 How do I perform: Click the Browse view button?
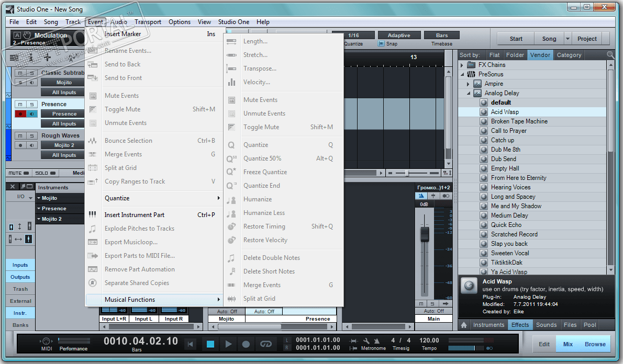[595, 344]
